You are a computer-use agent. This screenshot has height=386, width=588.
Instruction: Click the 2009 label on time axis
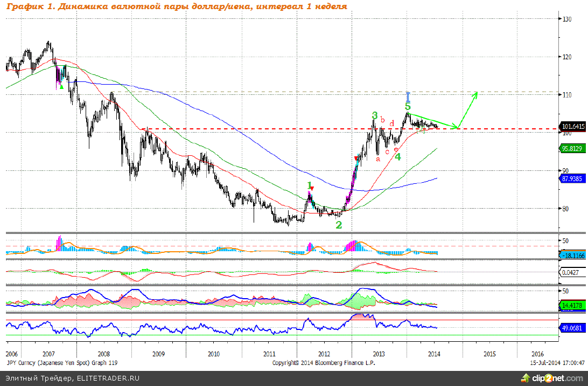(x=158, y=354)
